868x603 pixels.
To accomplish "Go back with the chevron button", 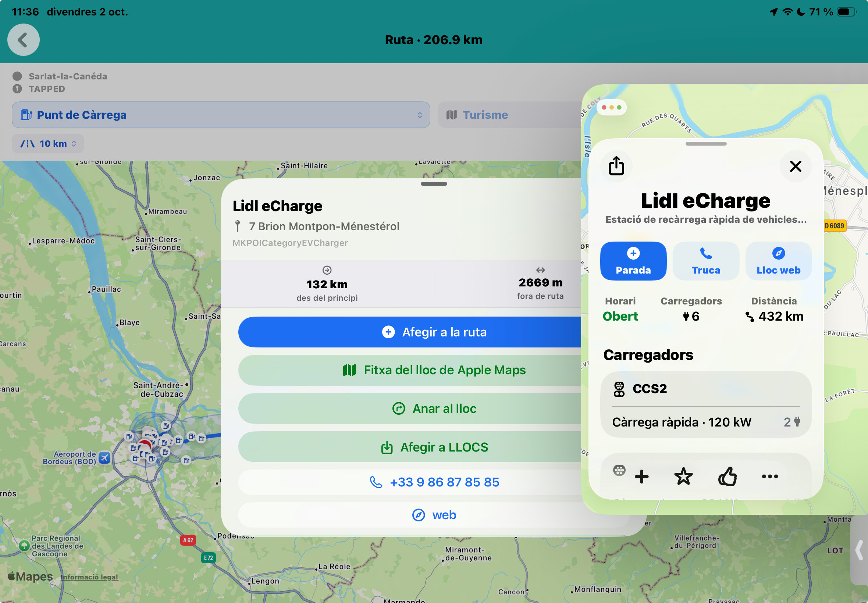I will coord(24,40).
